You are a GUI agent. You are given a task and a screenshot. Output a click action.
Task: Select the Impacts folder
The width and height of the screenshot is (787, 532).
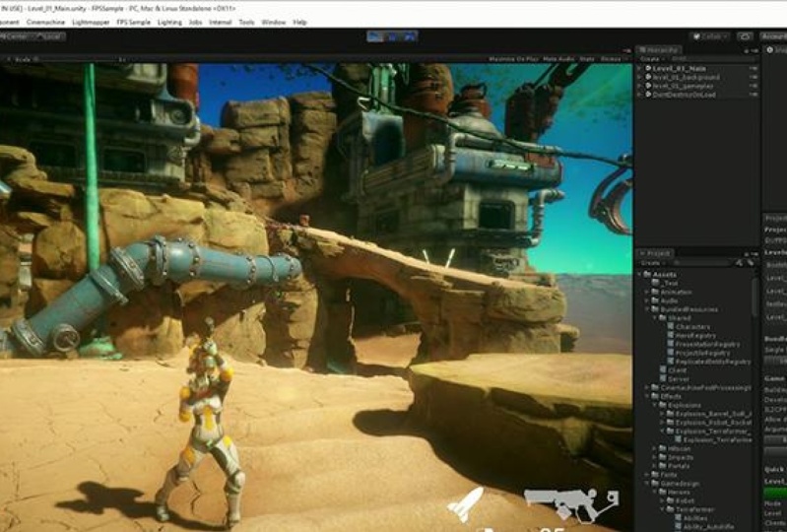(676, 457)
